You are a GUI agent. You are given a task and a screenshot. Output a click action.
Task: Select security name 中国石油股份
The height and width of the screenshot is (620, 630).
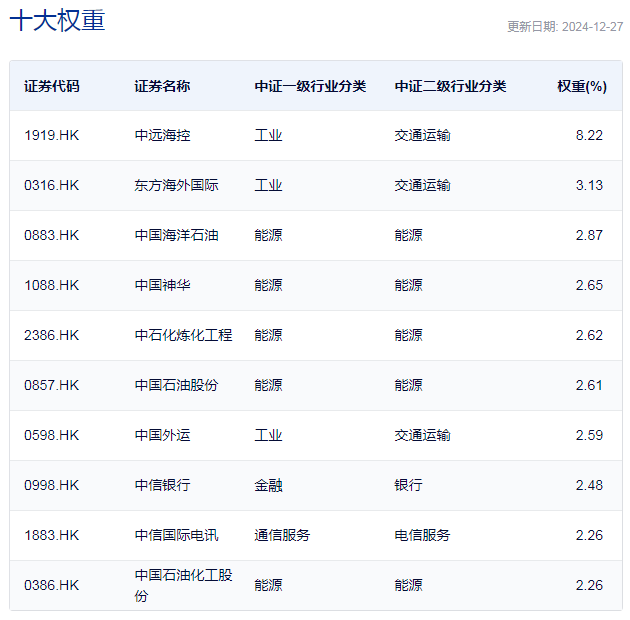[176, 385]
